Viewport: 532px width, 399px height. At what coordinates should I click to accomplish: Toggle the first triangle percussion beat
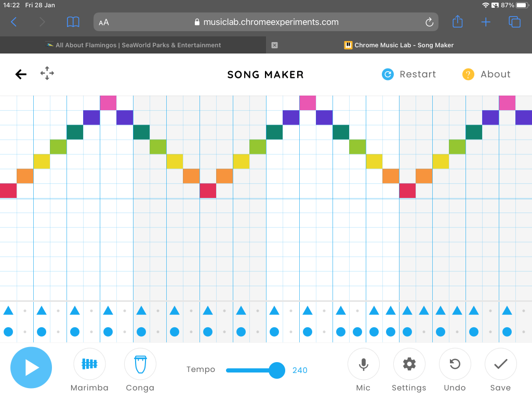tap(8, 311)
